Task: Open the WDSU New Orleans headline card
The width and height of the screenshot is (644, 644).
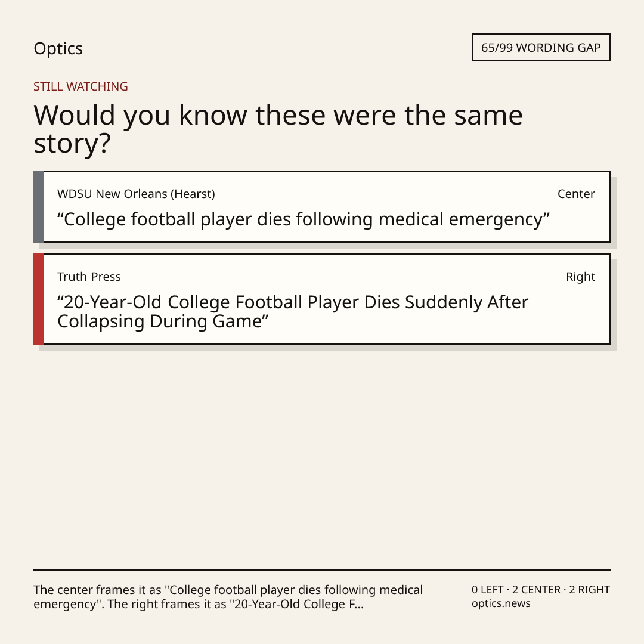Action: [322, 206]
